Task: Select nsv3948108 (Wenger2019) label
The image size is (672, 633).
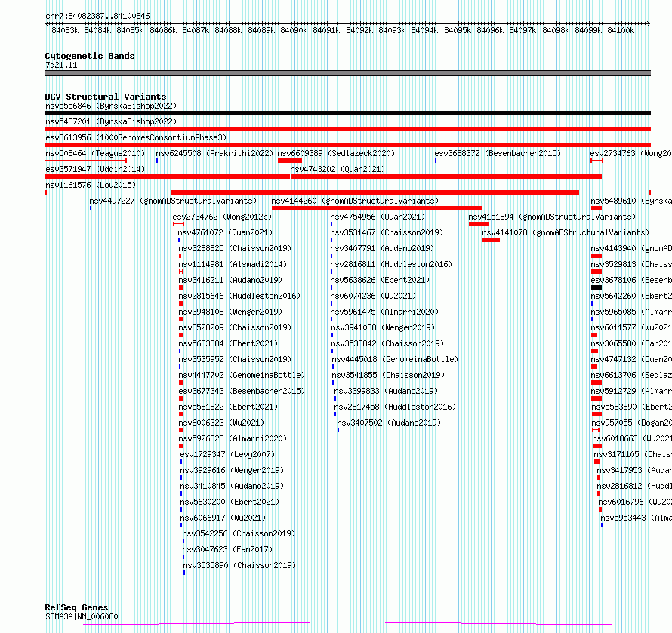Action: [x=230, y=312]
